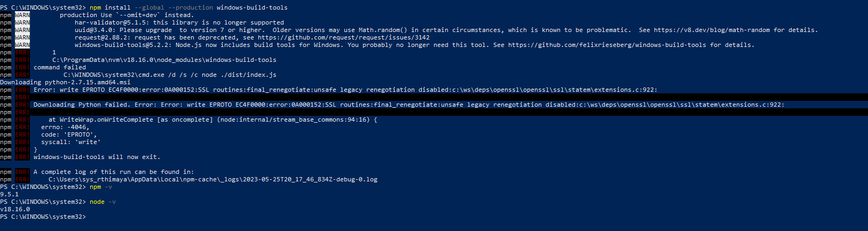This screenshot has width=868, height=231.
Task: Click the v18.16.0 version output
Action: 15,209
